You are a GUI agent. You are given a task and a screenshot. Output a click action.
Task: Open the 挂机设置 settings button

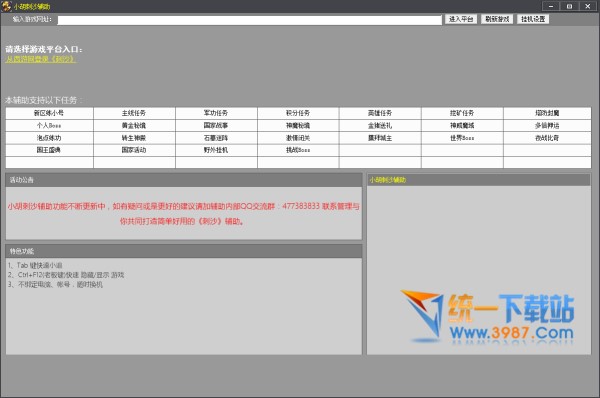[x=533, y=19]
